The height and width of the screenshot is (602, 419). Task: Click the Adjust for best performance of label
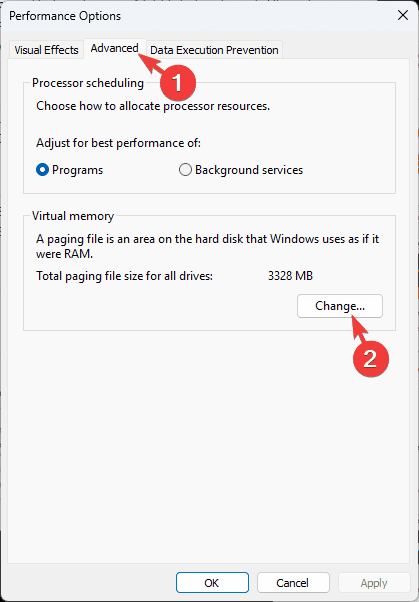118,143
